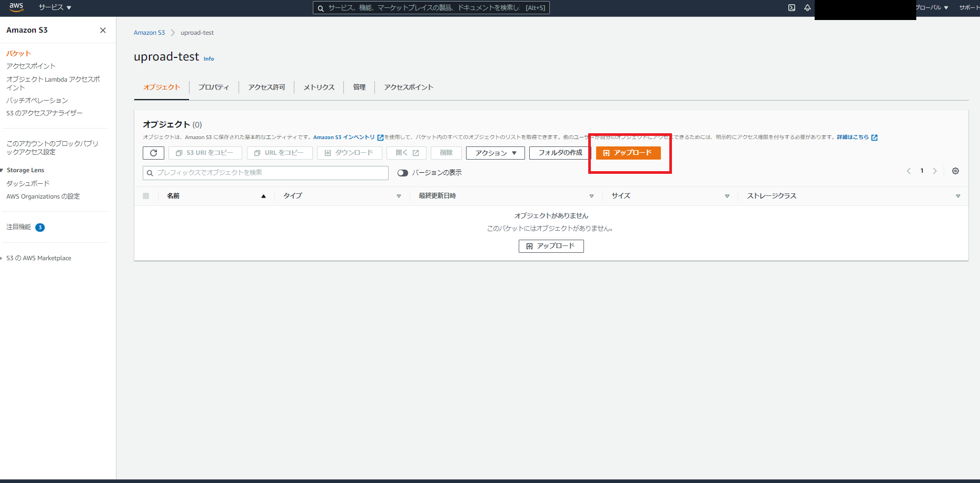Open the サービス dropdown menu
Screen dimensions: 980x483
(55, 7)
